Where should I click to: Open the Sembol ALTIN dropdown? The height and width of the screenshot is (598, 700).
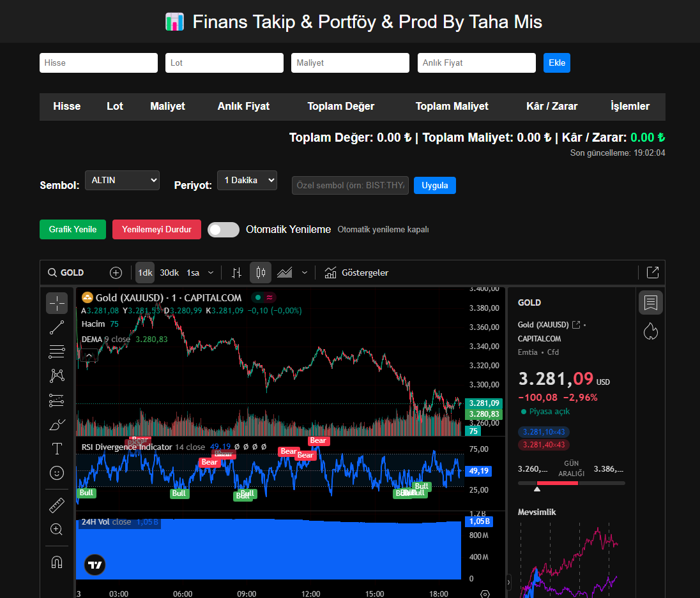[123, 180]
